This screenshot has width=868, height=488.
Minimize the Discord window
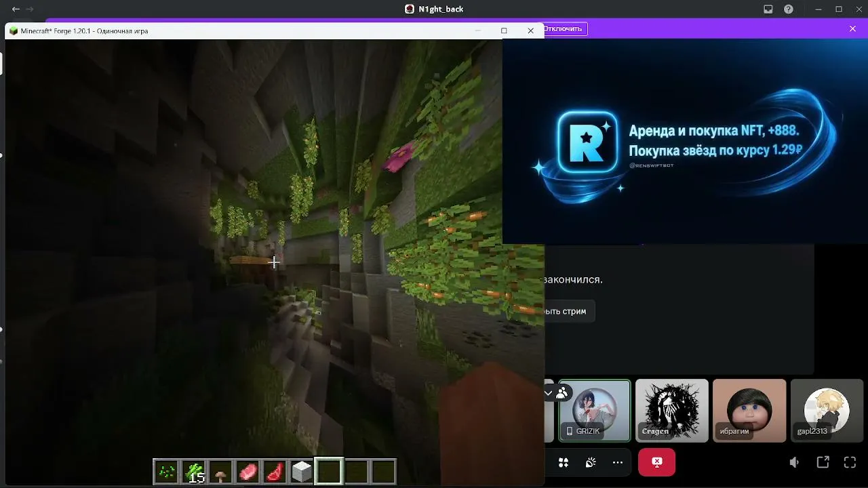[820, 9]
